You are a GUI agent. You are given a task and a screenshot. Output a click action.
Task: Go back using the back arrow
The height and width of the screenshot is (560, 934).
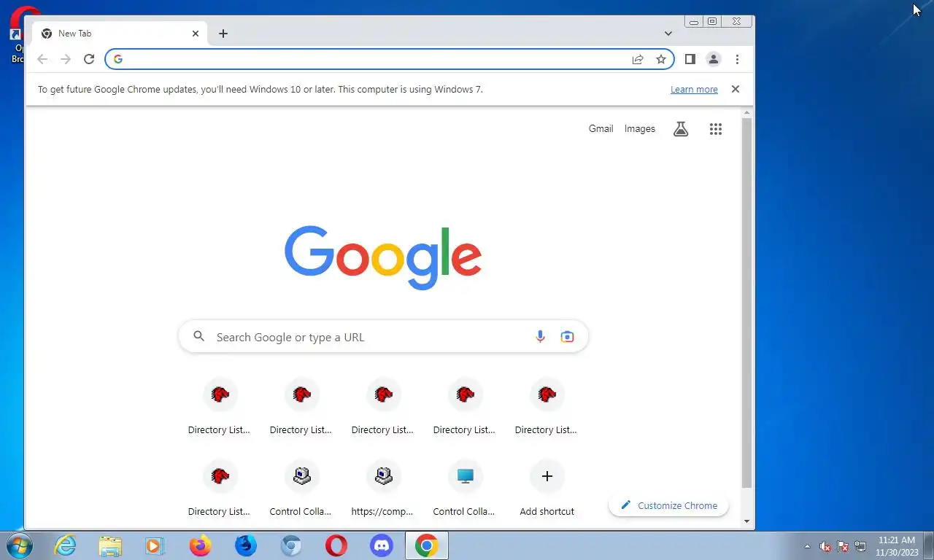tap(42, 59)
